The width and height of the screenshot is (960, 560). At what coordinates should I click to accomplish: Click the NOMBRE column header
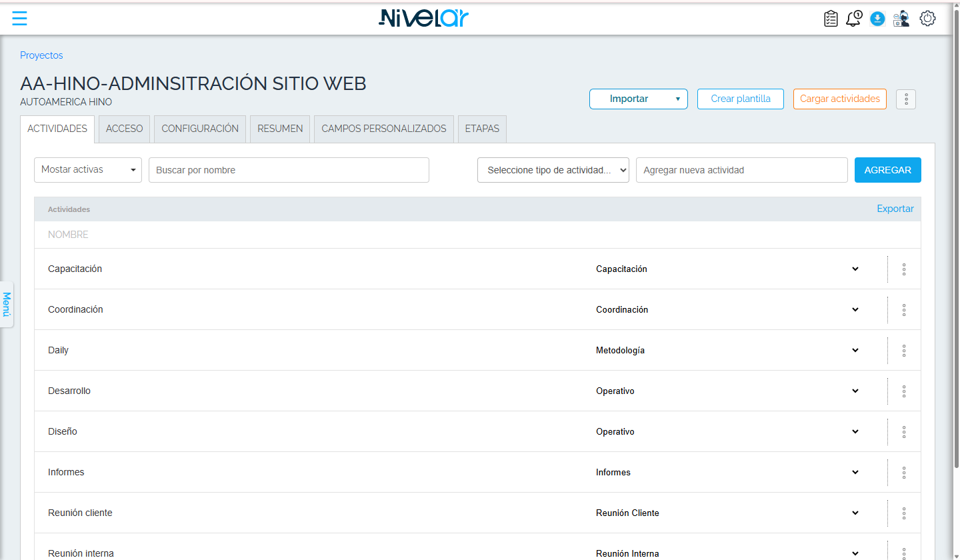[68, 235]
